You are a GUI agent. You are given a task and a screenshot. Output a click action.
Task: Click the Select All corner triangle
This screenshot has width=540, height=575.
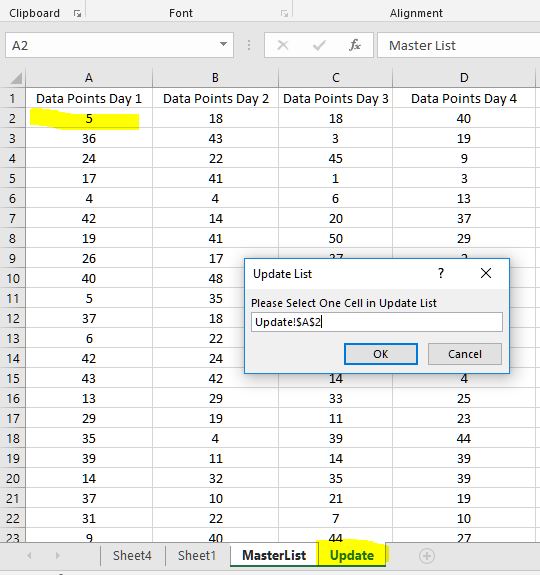[15, 78]
